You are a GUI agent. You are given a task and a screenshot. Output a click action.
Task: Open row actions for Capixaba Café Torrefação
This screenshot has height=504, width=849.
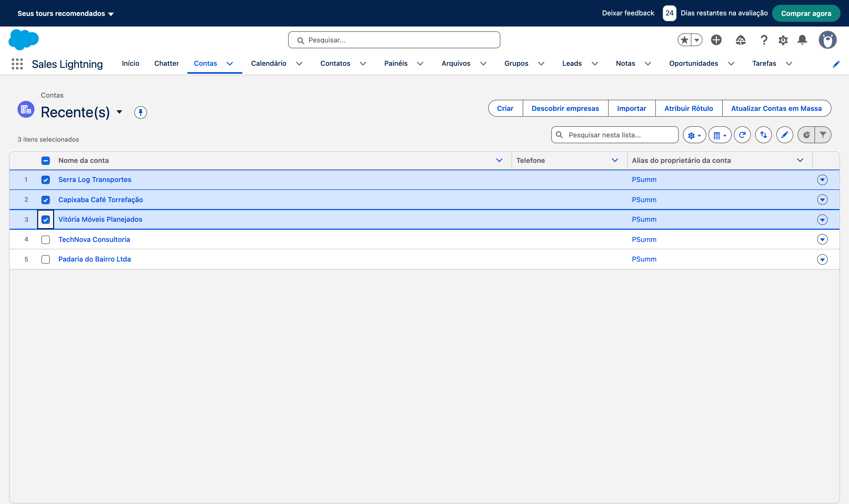822,200
